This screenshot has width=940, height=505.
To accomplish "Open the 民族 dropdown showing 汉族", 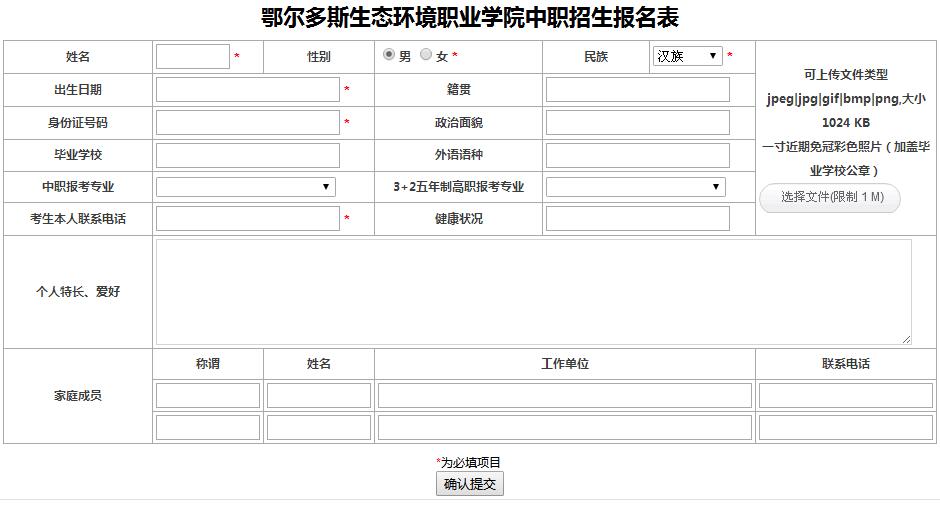I will (x=688, y=56).
